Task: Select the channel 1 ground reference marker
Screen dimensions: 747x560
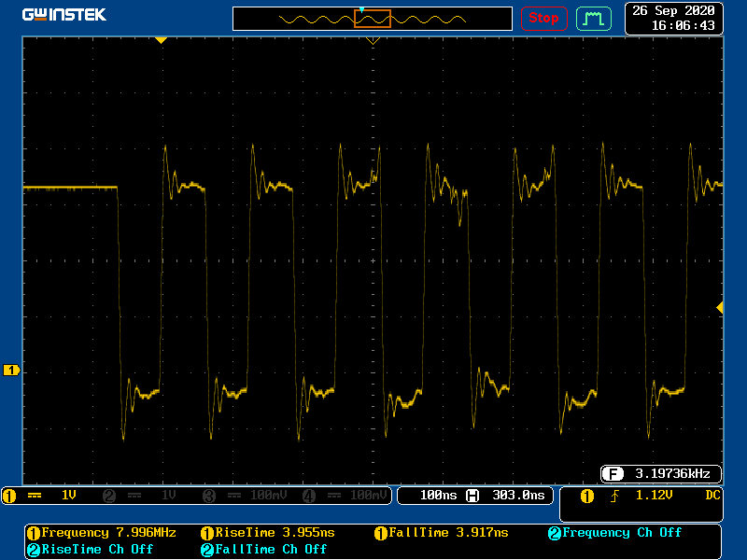Action: (x=11, y=371)
